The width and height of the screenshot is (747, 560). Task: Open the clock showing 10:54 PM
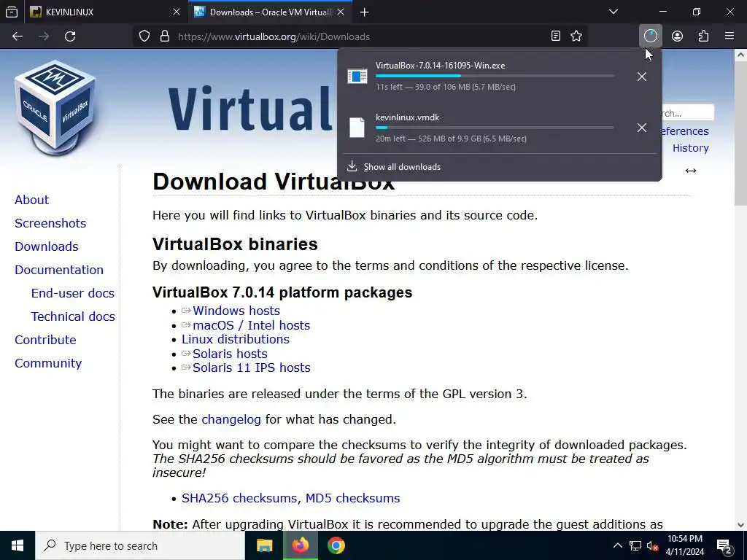coord(685,545)
